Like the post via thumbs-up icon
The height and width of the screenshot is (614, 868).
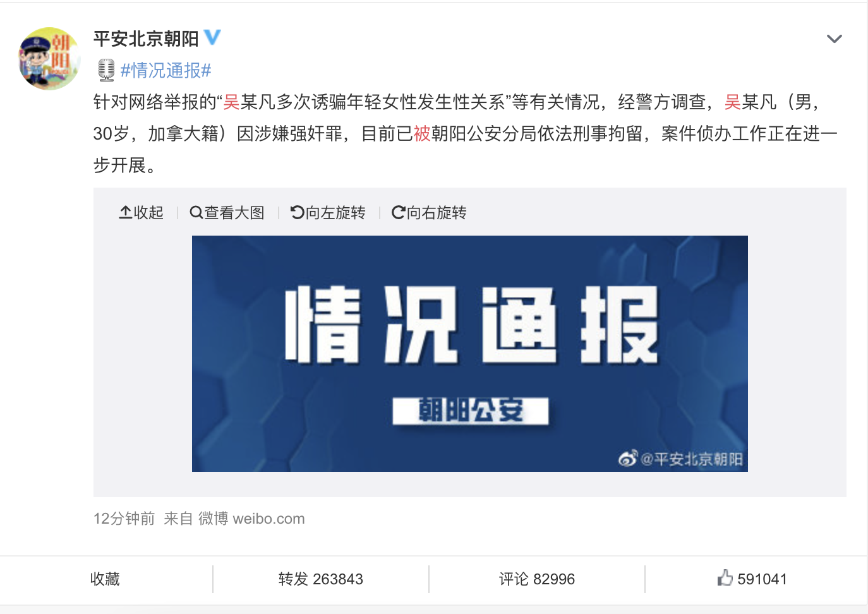(725, 577)
